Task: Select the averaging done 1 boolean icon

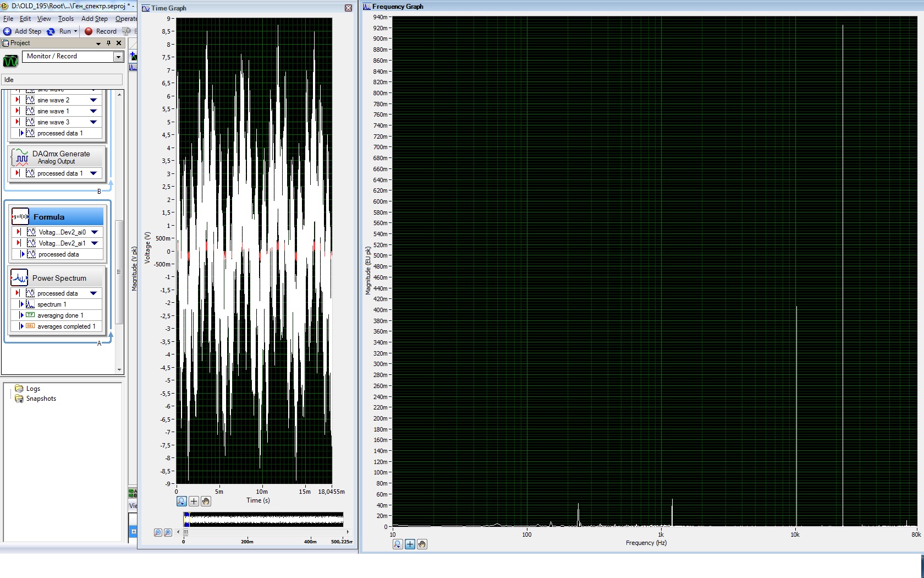Action: (30, 315)
